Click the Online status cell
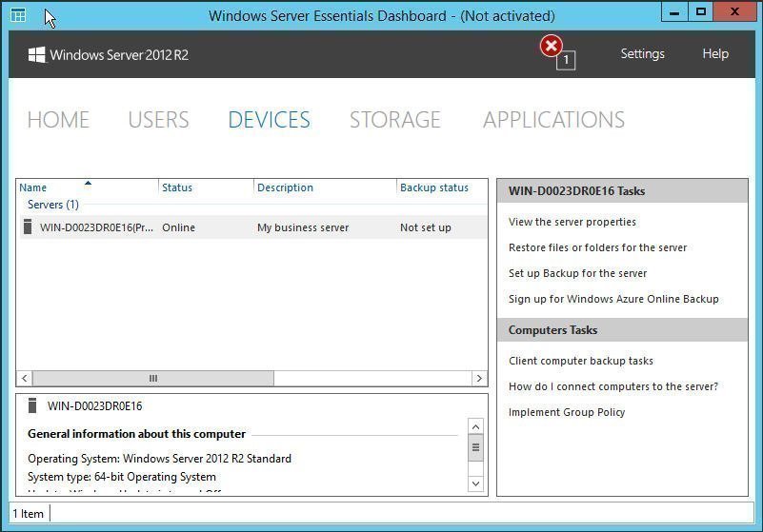The width and height of the screenshot is (763, 532). pyautogui.click(x=178, y=227)
